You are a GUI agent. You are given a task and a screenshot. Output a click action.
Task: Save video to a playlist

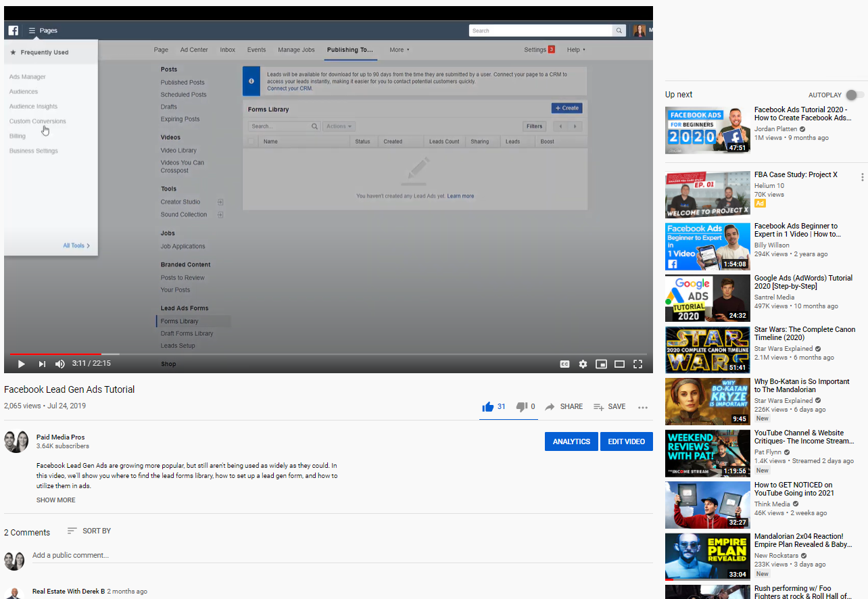[x=609, y=406]
